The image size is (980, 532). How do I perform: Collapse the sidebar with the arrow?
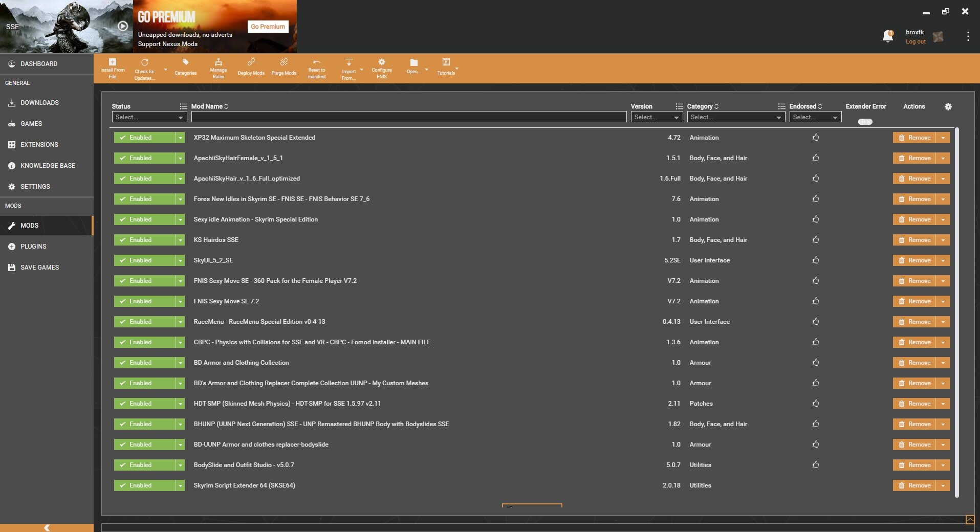point(47,527)
